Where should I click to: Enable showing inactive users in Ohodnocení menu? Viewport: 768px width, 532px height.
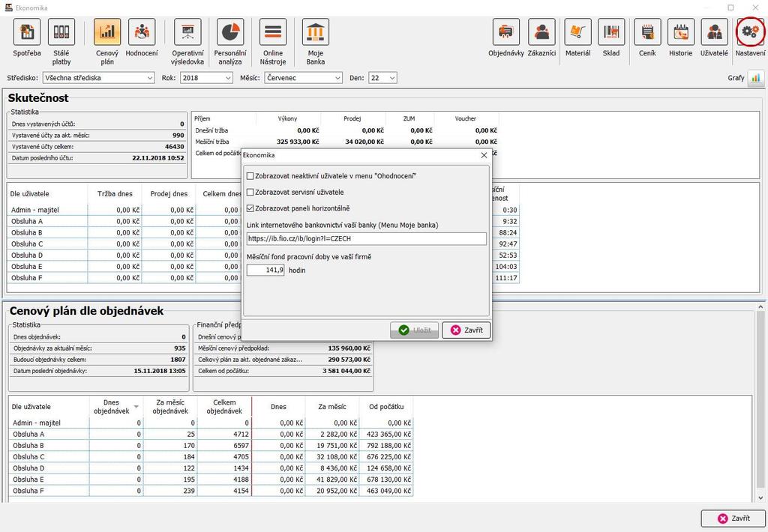coord(250,175)
